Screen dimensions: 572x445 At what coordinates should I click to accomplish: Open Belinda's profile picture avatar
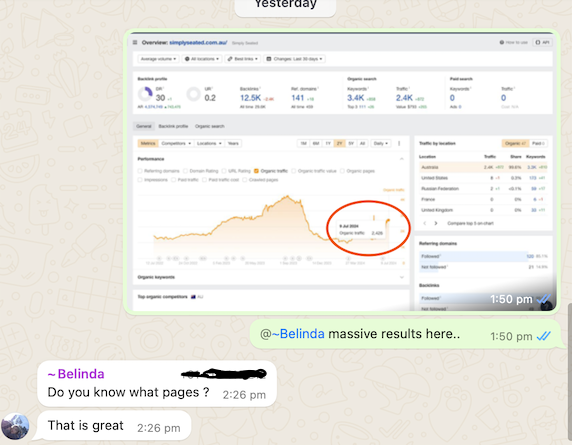point(15,426)
